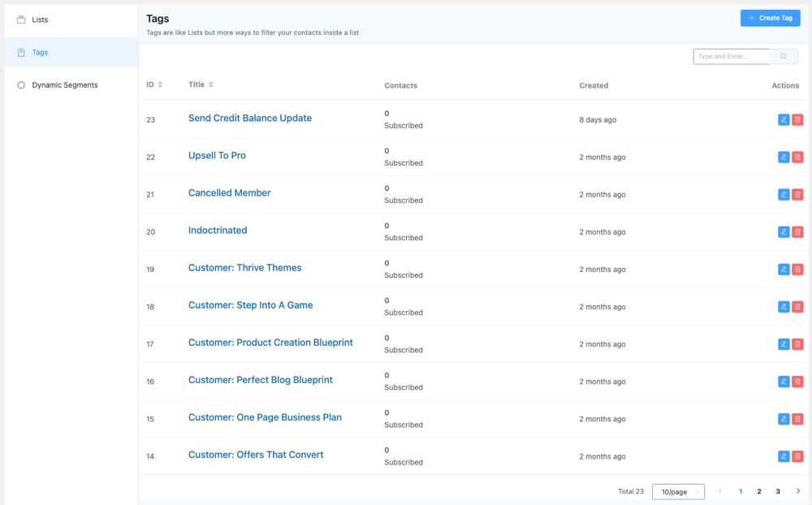Edit the Upsell To Pro tag
Viewport: 812px width, 505px height.
(784, 157)
